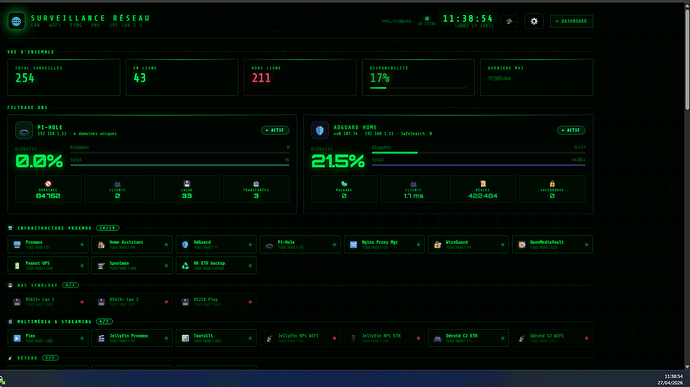
Task: Click the DS218 Play disk icon
Action: pyautogui.click(x=185, y=302)
